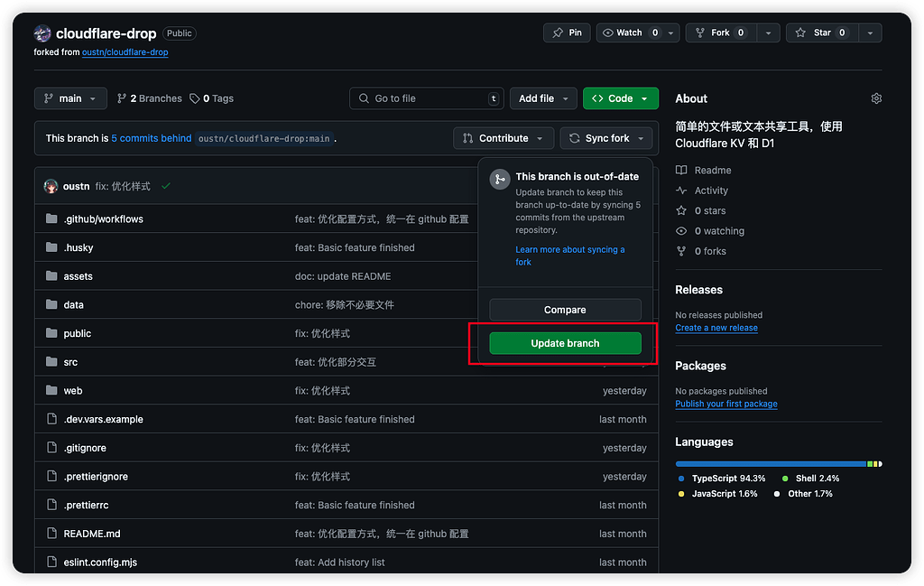Viewport: 924px width, 586px height.
Task: Click the repository owner avatar beside cloudflare-drop
Action: (42, 33)
